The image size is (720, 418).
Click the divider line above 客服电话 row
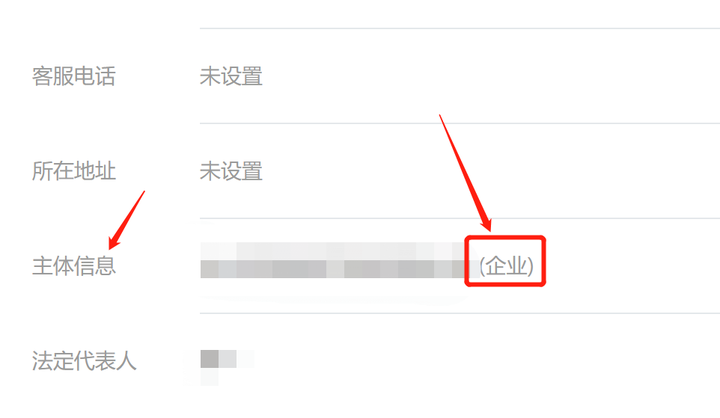coord(460,28)
